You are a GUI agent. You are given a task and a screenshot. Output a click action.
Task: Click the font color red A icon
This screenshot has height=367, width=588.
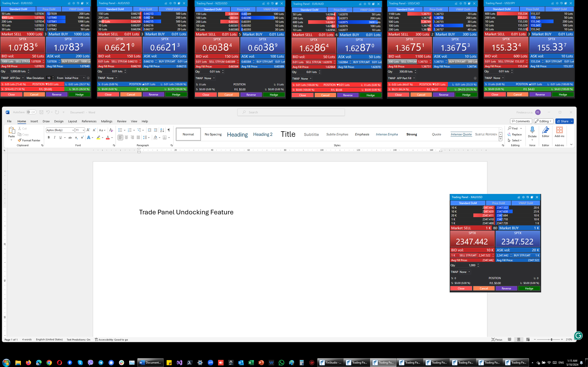(x=108, y=137)
